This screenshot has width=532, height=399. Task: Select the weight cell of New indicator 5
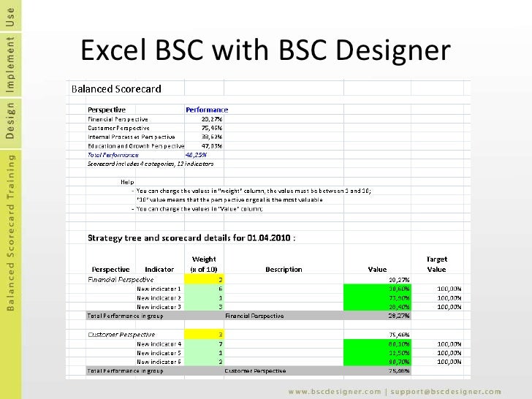pos(205,353)
